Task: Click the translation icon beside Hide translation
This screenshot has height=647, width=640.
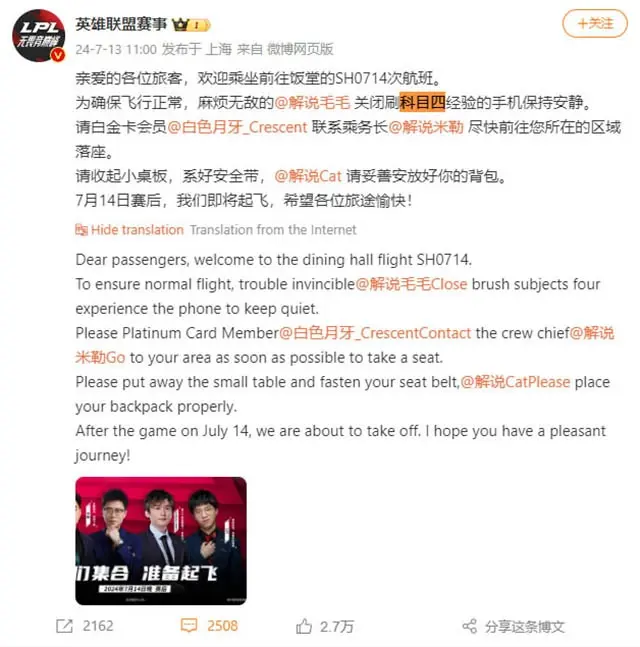Action: click(81, 229)
